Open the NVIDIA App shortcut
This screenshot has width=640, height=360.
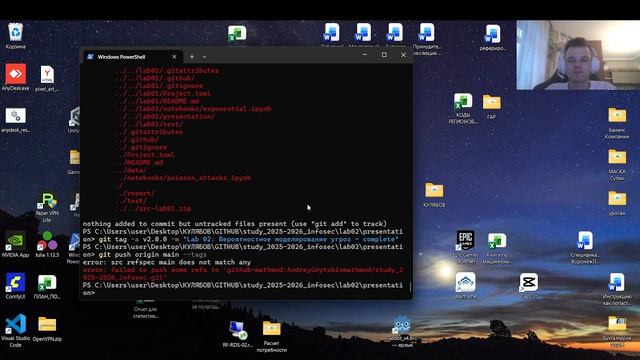point(16,244)
